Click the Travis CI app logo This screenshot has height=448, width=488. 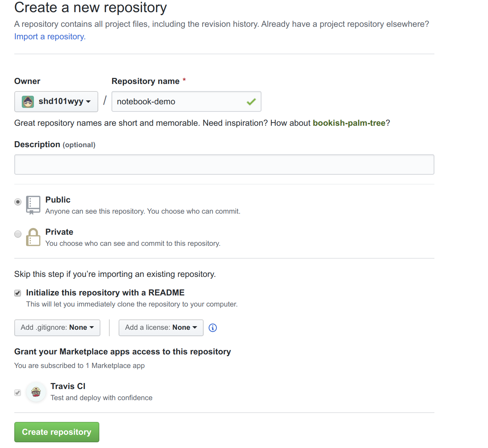pyautogui.click(x=36, y=392)
